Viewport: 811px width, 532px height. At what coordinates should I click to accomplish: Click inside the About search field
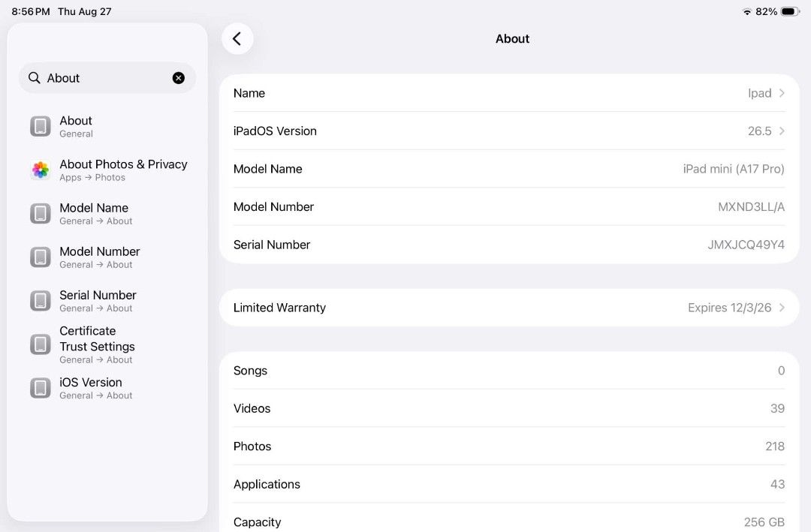[107, 78]
